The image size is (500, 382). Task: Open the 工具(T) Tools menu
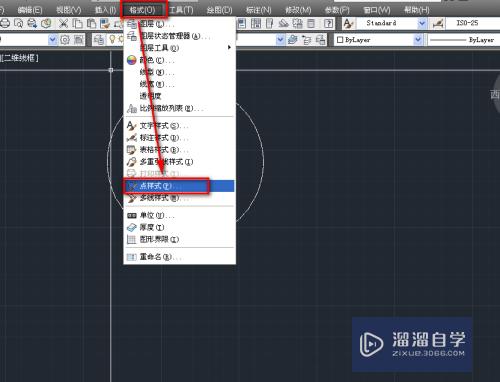(x=181, y=10)
